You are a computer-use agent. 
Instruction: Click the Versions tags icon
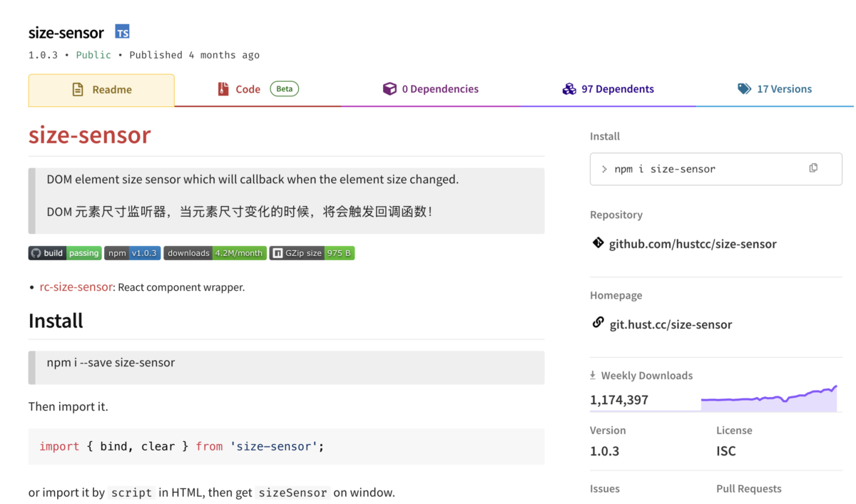(744, 89)
